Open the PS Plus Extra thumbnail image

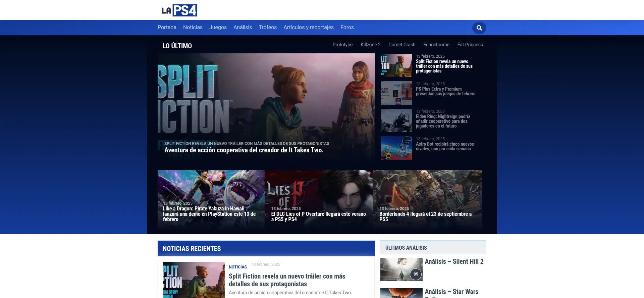[x=396, y=93]
